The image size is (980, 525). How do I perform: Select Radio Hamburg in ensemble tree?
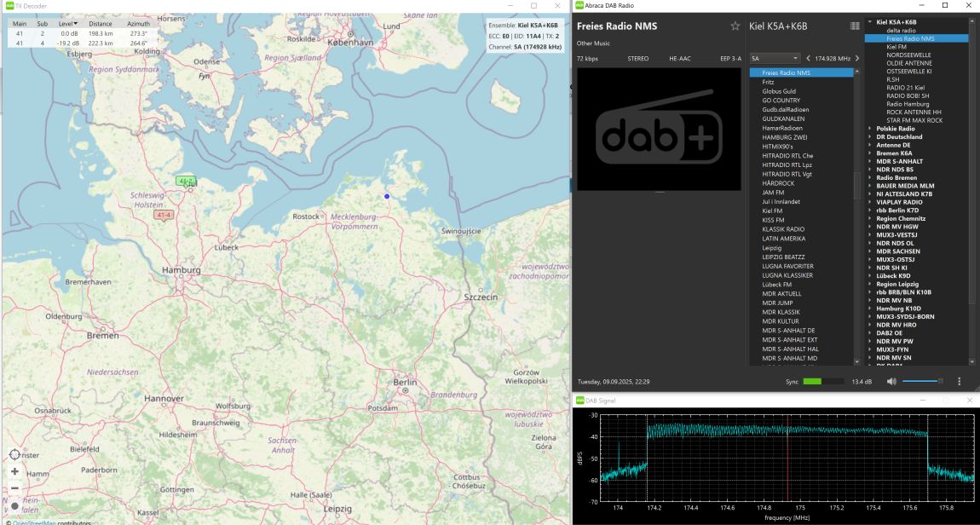tap(907, 104)
